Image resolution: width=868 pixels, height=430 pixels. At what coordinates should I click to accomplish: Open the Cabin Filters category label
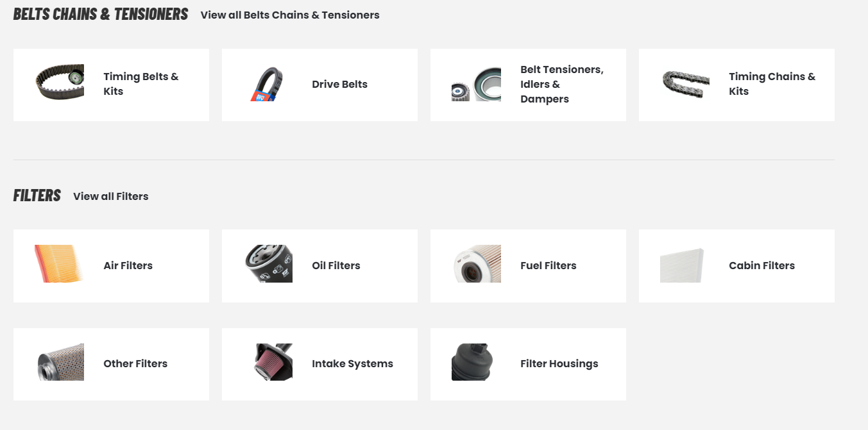[762, 265]
